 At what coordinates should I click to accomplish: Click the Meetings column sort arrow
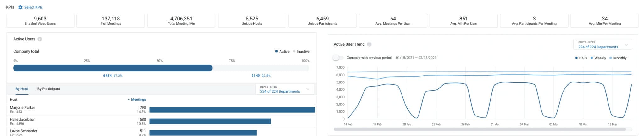[x=129, y=100]
